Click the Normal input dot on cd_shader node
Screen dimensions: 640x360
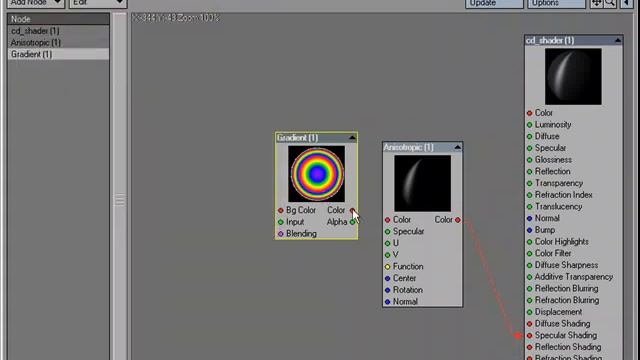529,218
